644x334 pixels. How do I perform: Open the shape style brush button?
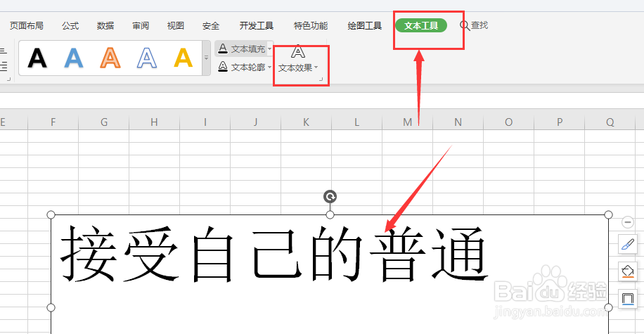[x=628, y=245]
